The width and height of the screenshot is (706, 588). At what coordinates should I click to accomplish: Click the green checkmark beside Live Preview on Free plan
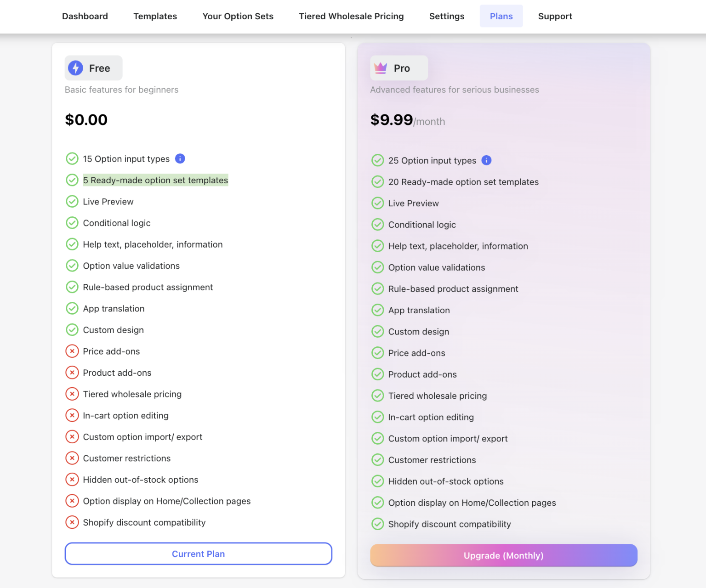pyautogui.click(x=72, y=201)
